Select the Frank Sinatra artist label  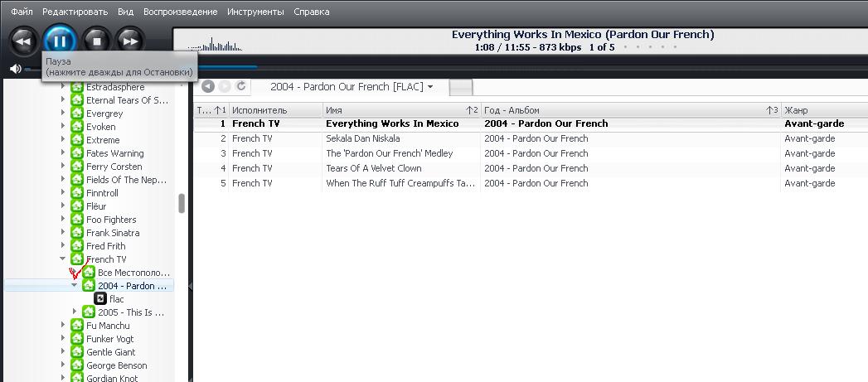(x=113, y=233)
